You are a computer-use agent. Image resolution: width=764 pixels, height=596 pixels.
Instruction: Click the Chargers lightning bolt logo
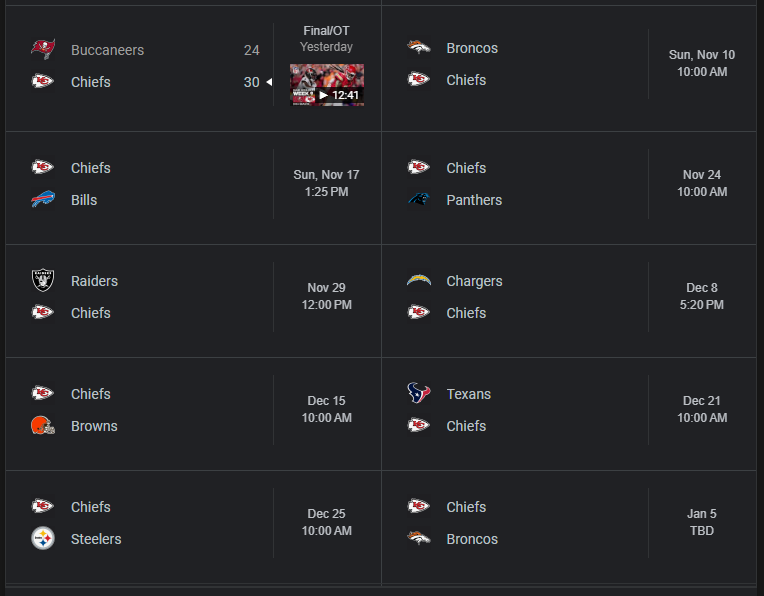click(418, 281)
